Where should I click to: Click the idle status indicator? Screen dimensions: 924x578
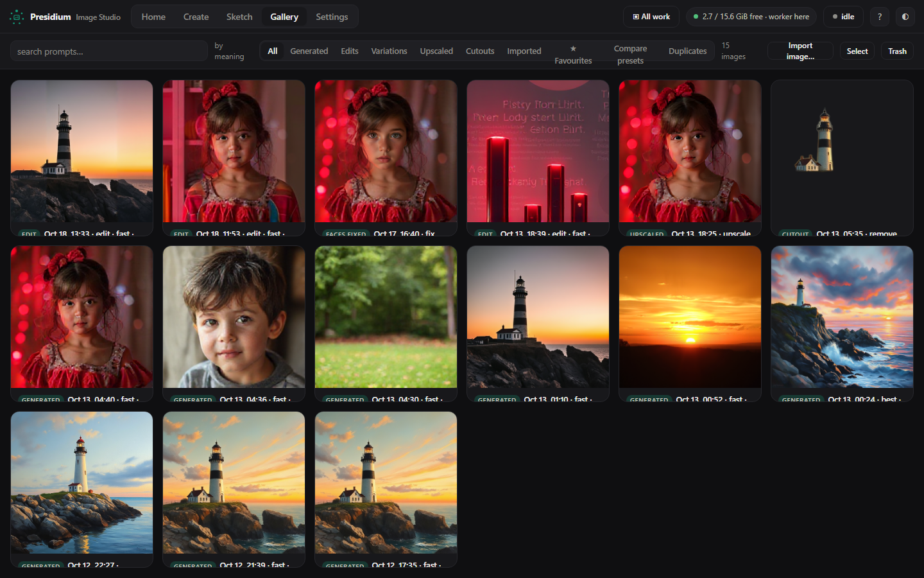point(843,17)
